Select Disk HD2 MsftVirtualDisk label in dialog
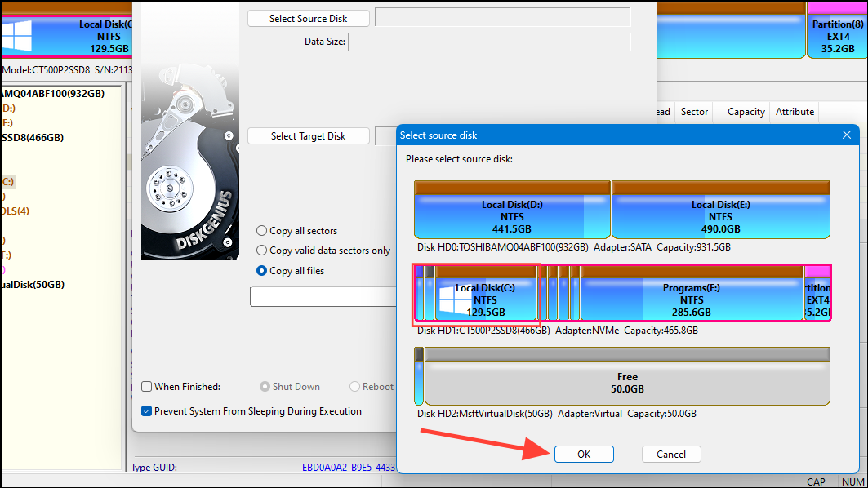The image size is (868, 488). (556, 413)
